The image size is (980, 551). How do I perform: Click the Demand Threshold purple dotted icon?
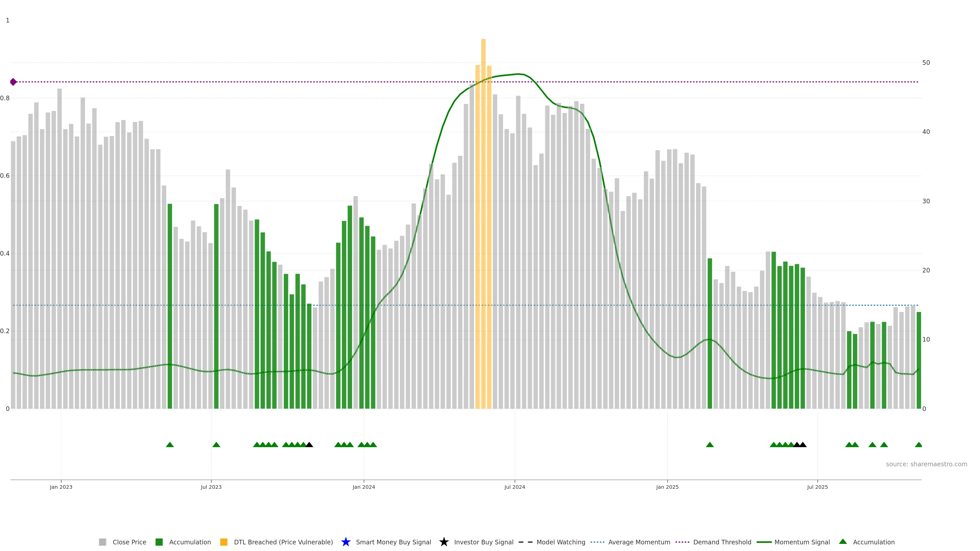tap(682, 542)
